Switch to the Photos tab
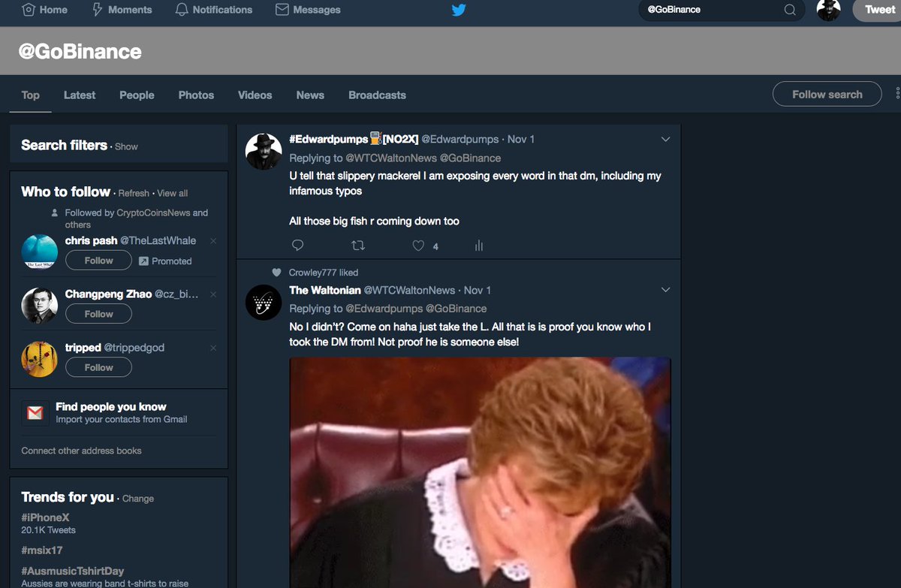The height and width of the screenshot is (588, 901). pyautogui.click(x=196, y=95)
